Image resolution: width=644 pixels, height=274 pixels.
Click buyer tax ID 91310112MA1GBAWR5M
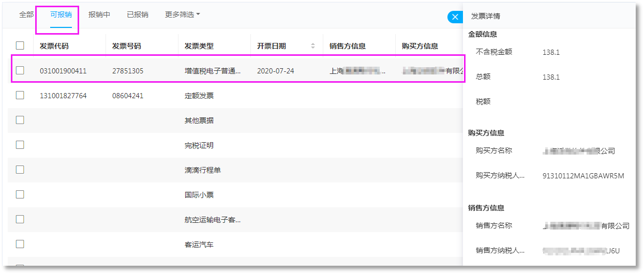[x=583, y=176]
